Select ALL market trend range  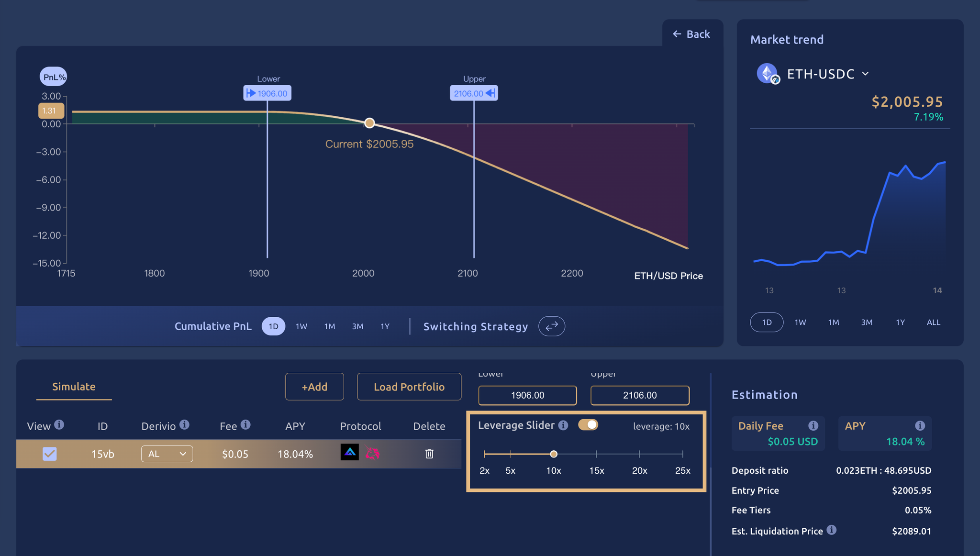tap(934, 322)
